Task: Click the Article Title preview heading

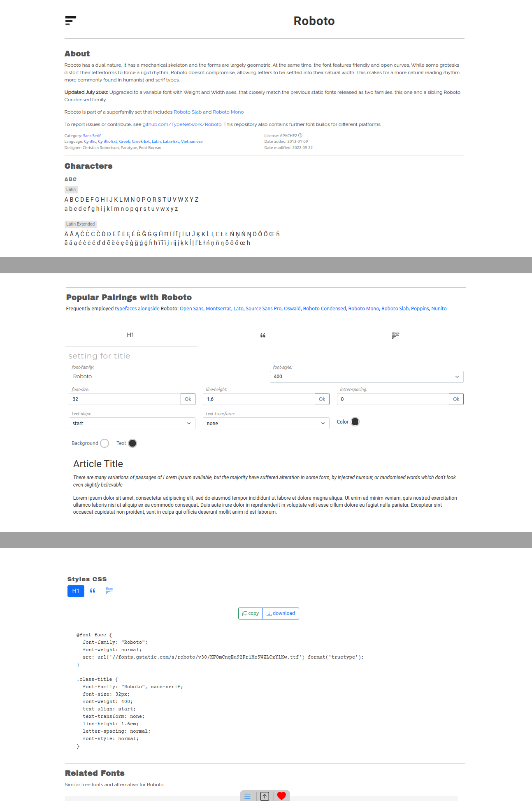Action: (98, 464)
